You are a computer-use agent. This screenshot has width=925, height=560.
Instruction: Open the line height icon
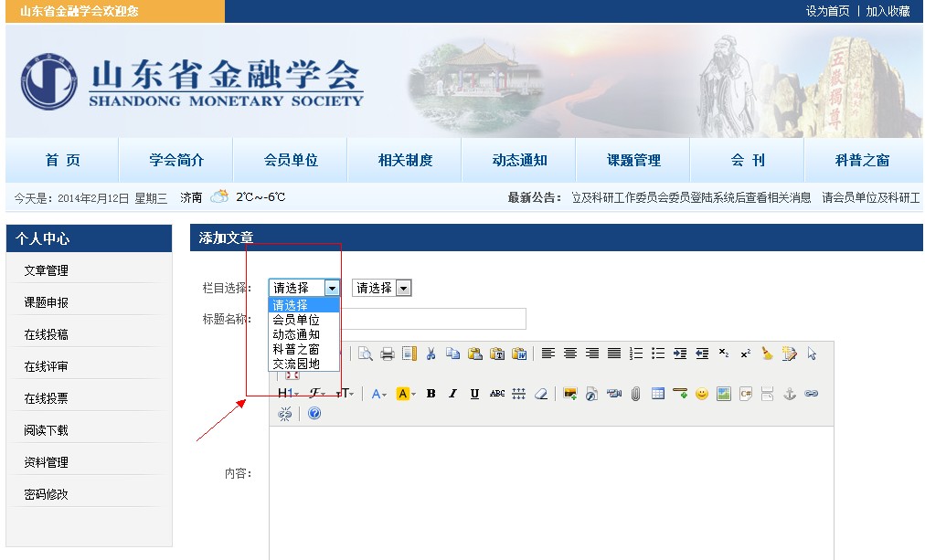click(518, 394)
